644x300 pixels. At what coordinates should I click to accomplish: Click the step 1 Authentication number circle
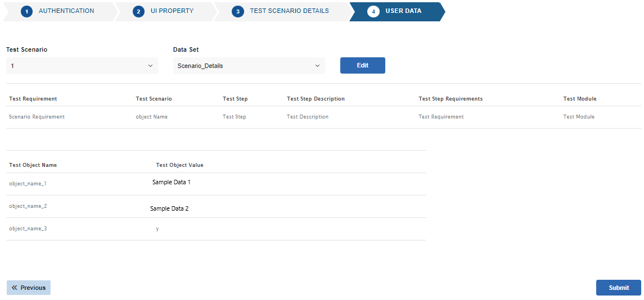coord(26,12)
